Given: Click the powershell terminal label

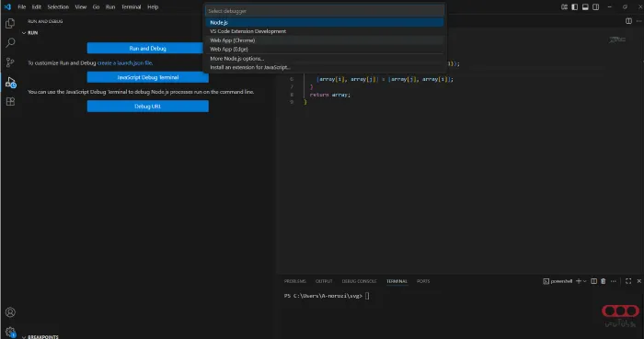Looking at the screenshot, I should click(558, 281).
